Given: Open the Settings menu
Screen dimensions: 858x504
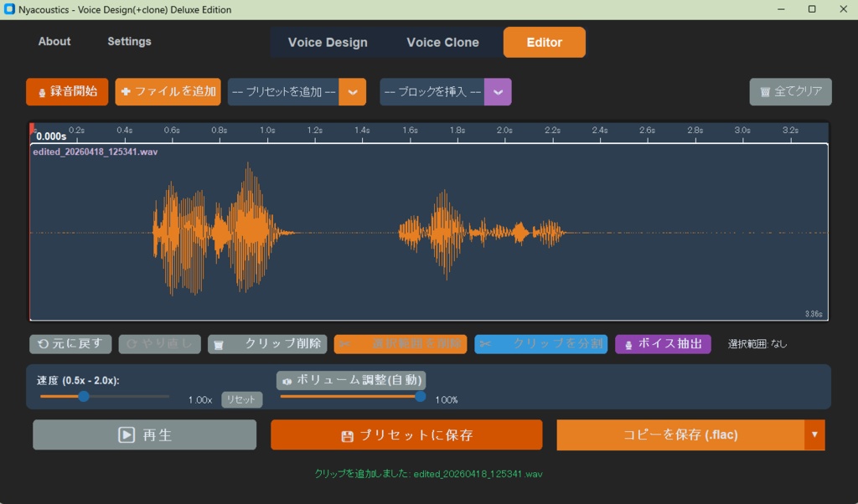Looking at the screenshot, I should click(x=129, y=41).
